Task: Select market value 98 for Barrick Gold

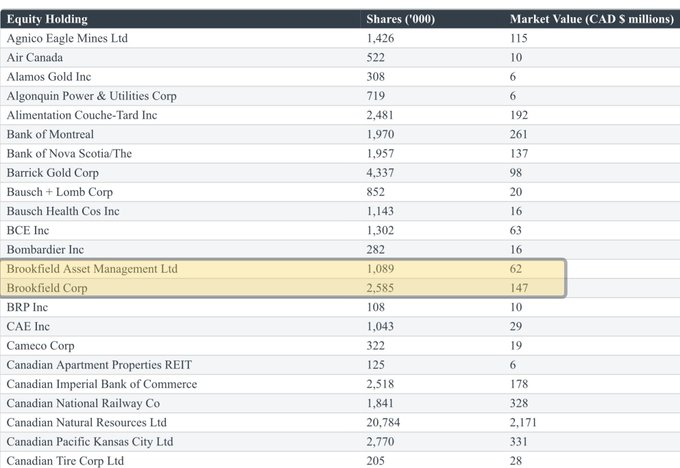Action: [x=516, y=173]
